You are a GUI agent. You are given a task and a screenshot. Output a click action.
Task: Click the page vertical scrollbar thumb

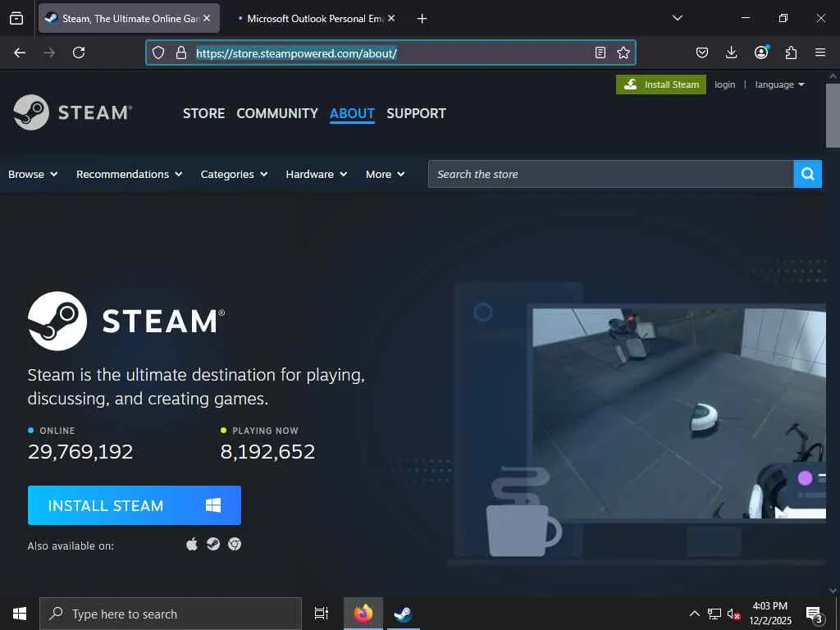(833, 115)
